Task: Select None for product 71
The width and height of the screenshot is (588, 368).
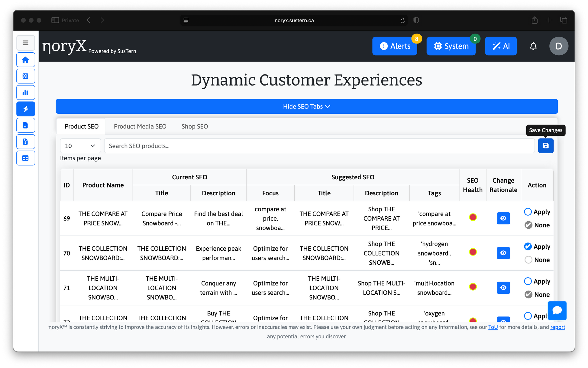Action: click(528, 295)
